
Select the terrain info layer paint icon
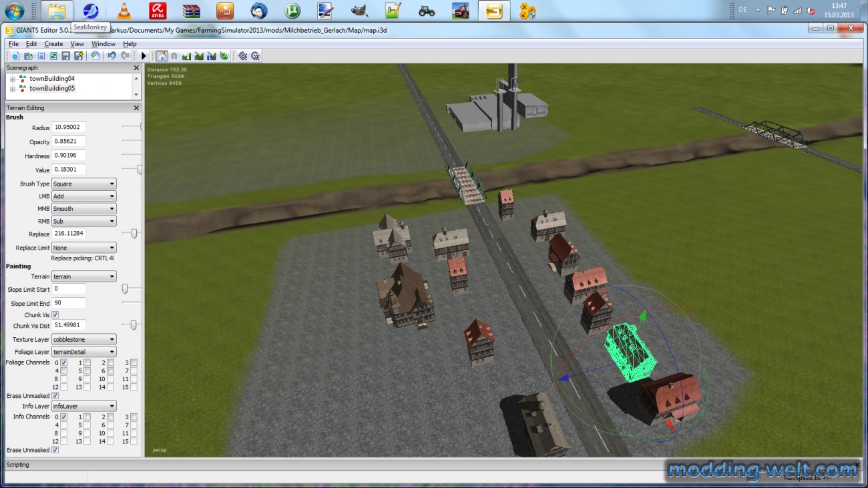click(211, 56)
